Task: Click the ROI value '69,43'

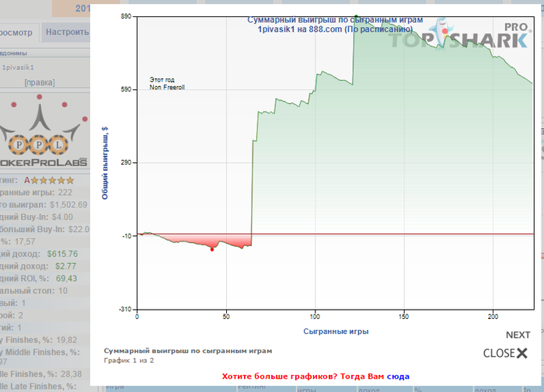Action: click(67, 279)
